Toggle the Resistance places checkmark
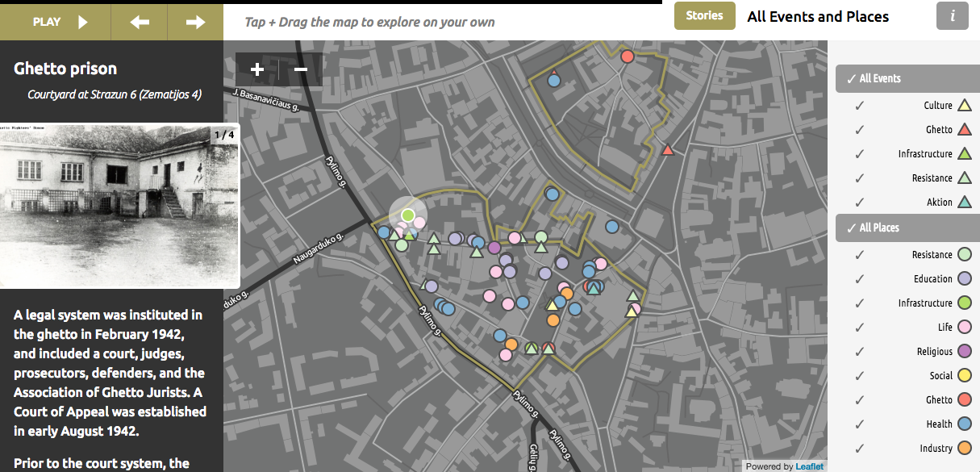Screen dimensions: 980x472 click(860, 255)
